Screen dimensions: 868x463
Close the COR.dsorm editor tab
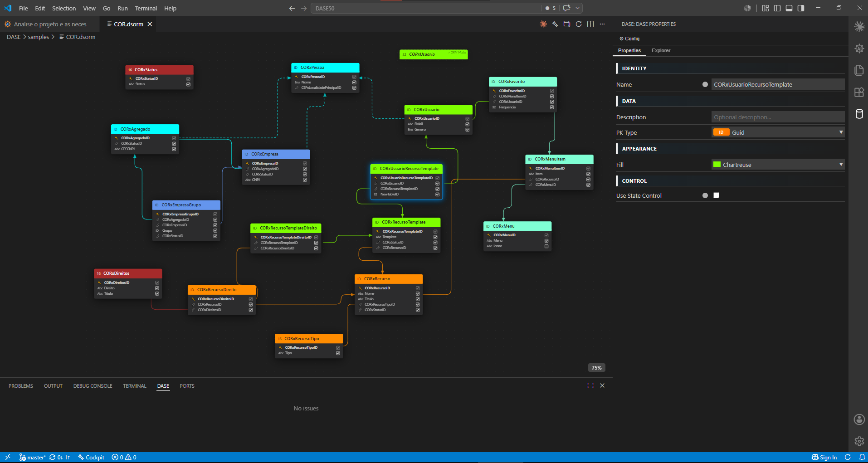(x=150, y=24)
